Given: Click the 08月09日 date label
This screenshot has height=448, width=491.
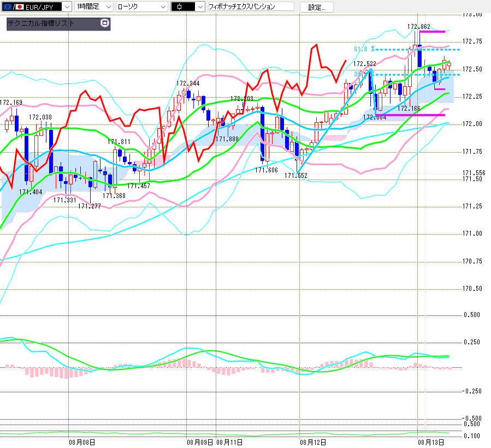Looking at the screenshot, I should click(200, 443).
